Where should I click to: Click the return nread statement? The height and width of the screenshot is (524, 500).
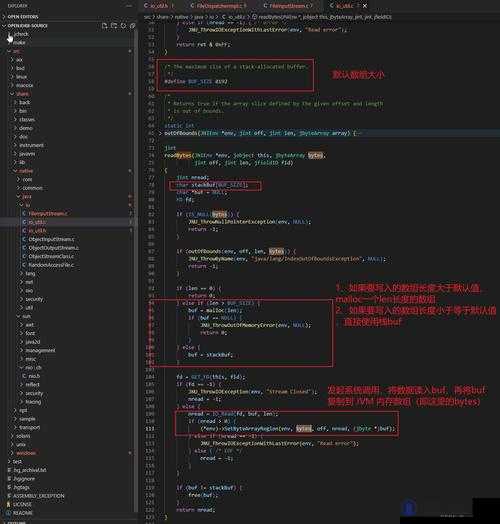pyautogui.click(x=195, y=510)
